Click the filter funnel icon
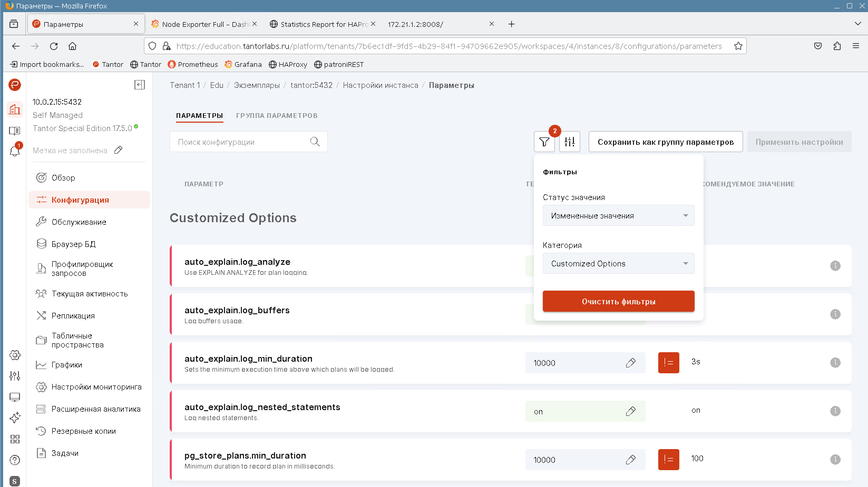Image resolution: width=868 pixels, height=487 pixels. pos(544,142)
